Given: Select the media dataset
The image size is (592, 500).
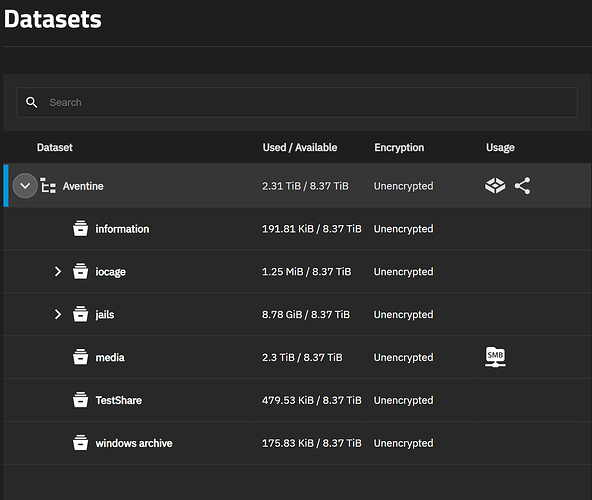Looking at the screenshot, I should tap(110, 357).
